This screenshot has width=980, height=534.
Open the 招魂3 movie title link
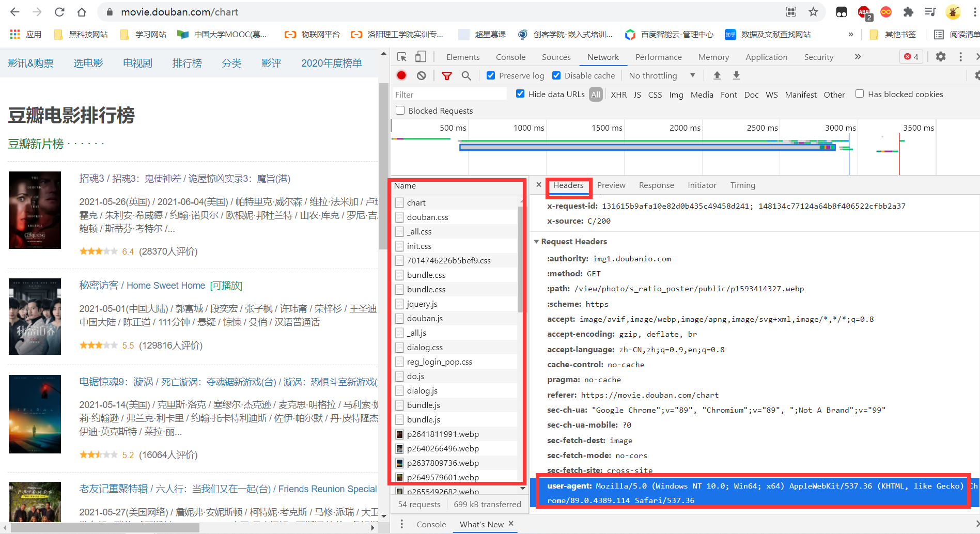click(184, 179)
